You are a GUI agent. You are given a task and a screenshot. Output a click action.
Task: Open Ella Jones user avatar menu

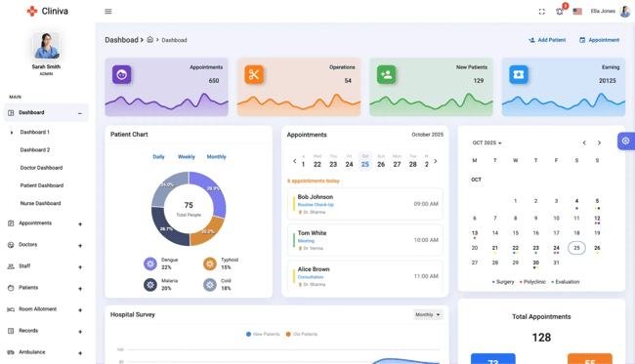(625, 11)
